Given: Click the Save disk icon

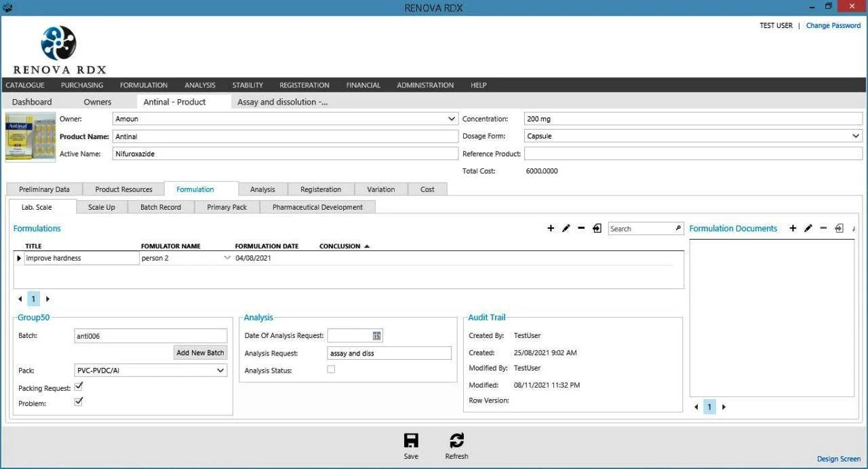Looking at the screenshot, I should [411, 440].
